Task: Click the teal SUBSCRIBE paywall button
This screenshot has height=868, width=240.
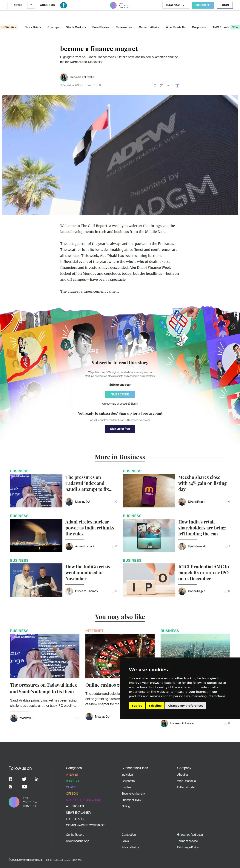Action: tap(120, 394)
